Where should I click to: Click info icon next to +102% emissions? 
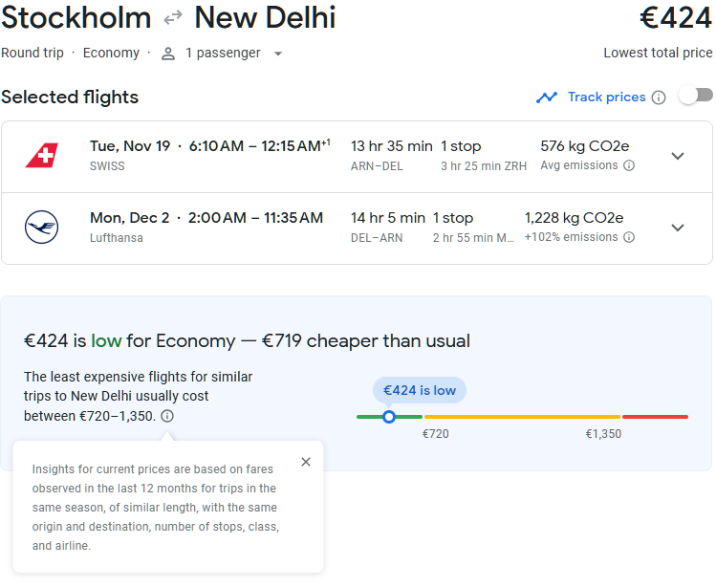[x=629, y=237]
